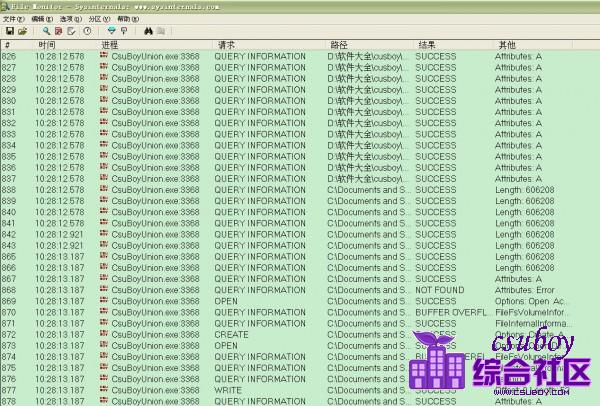Expand the 选项(O) options menu
Screen dimensions: 600x406
72,18
